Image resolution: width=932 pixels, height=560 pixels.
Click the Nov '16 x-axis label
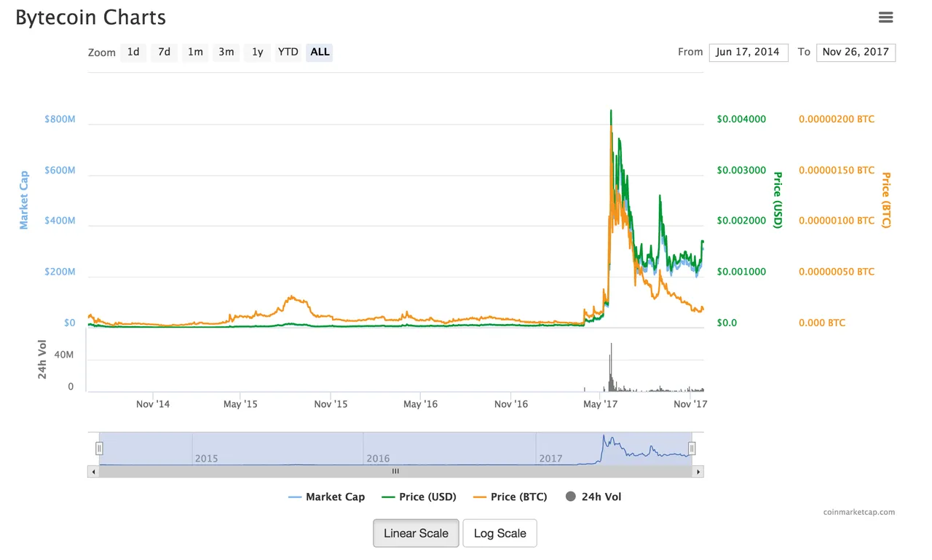(x=510, y=403)
